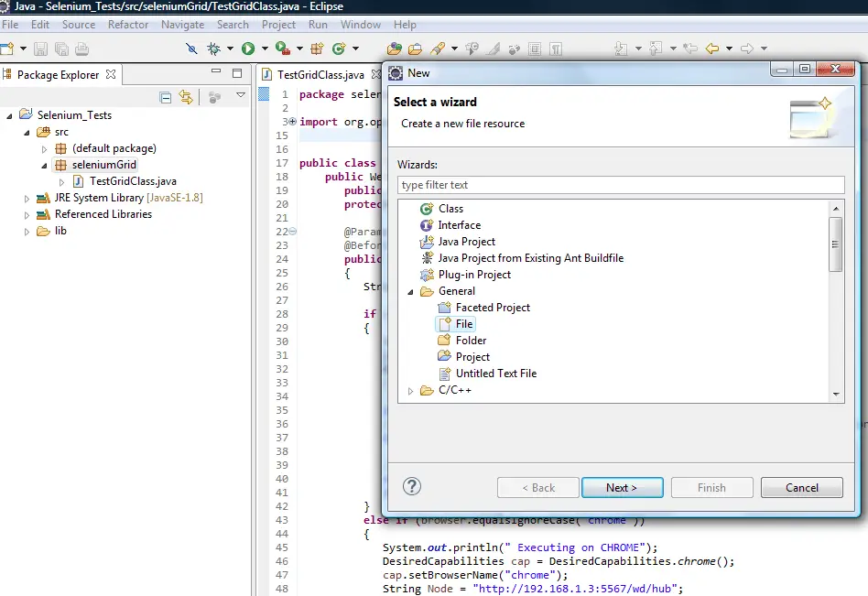
Task: Click the Debug bug icon in toolbar
Action: 213,49
